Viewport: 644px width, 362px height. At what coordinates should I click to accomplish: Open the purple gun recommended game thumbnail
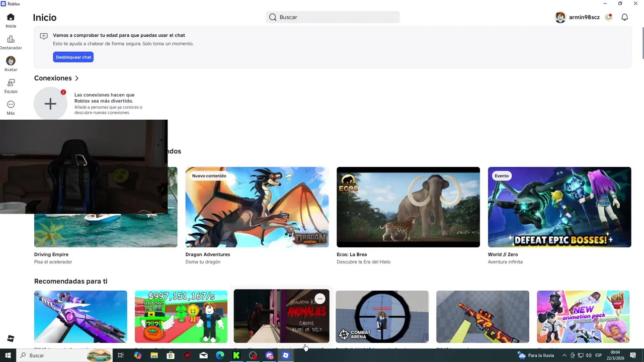click(80, 317)
